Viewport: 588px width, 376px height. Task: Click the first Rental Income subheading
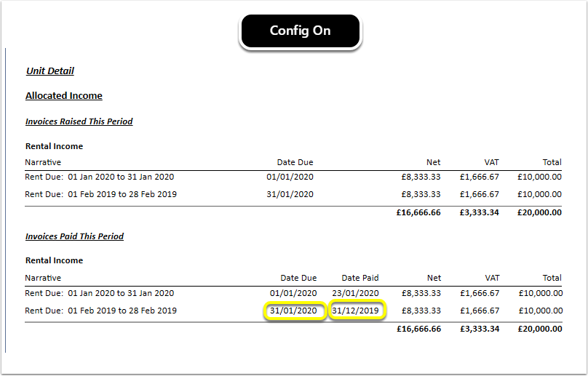pos(54,146)
